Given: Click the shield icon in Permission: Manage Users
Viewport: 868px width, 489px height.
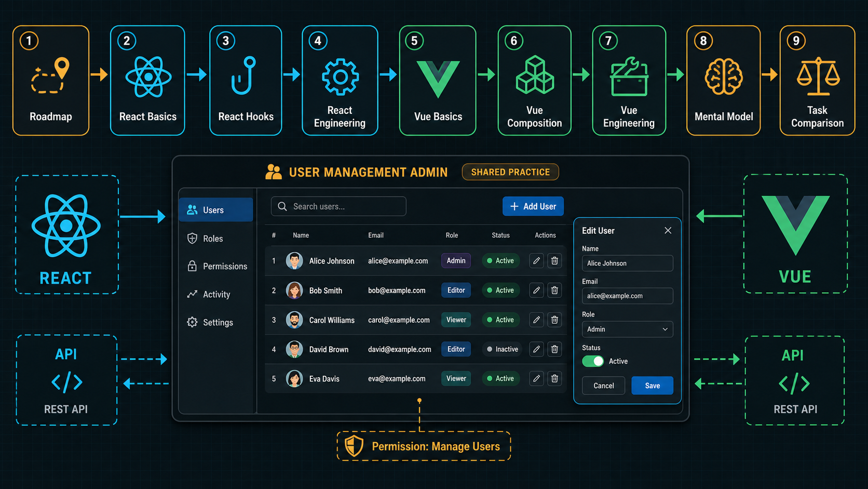Looking at the screenshot, I should coord(354,446).
